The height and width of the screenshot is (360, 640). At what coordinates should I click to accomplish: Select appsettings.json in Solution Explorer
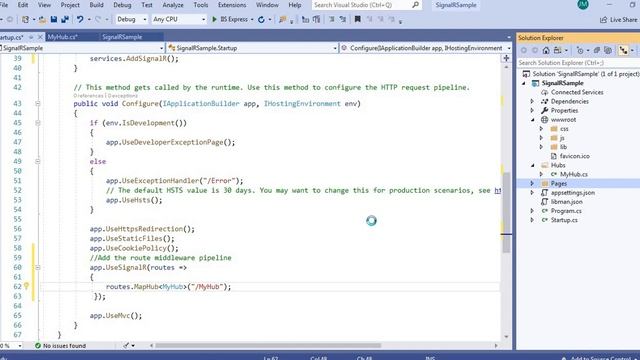coord(573,193)
